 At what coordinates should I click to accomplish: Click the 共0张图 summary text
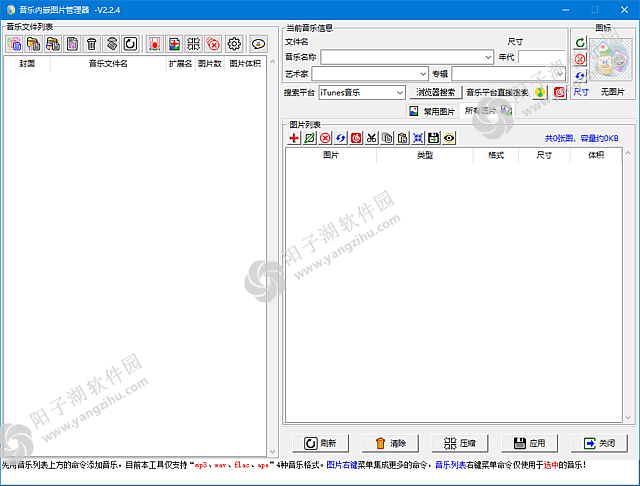(x=581, y=138)
